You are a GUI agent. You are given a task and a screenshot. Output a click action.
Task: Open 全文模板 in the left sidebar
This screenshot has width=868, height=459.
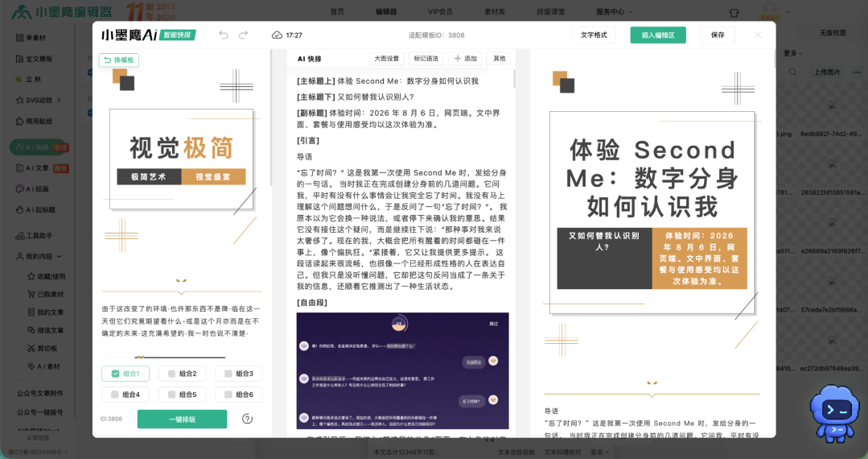pos(35,59)
